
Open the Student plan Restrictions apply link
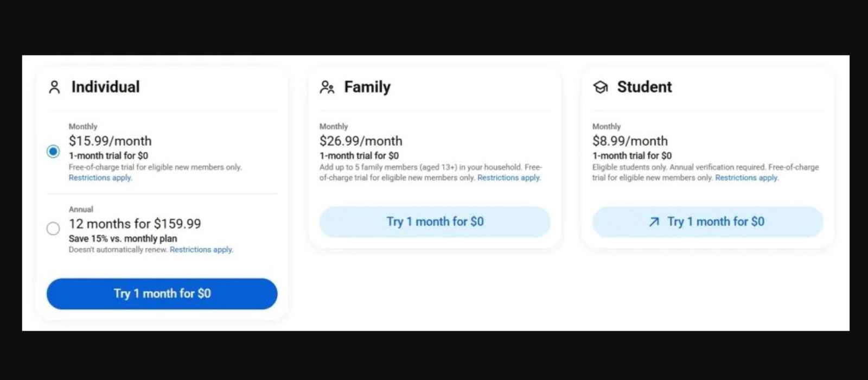pyautogui.click(x=746, y=178)
